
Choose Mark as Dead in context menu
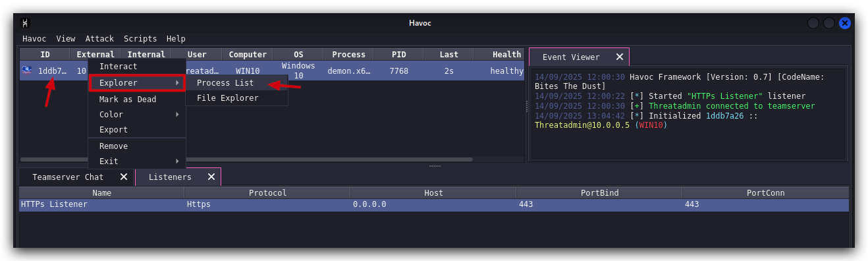tap(137, 100)
